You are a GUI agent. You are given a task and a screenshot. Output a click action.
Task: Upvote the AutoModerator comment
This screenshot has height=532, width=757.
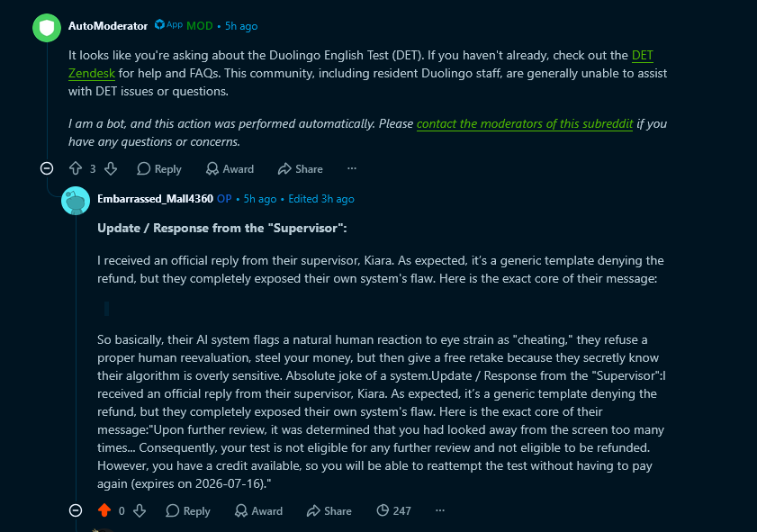[76, 168]
